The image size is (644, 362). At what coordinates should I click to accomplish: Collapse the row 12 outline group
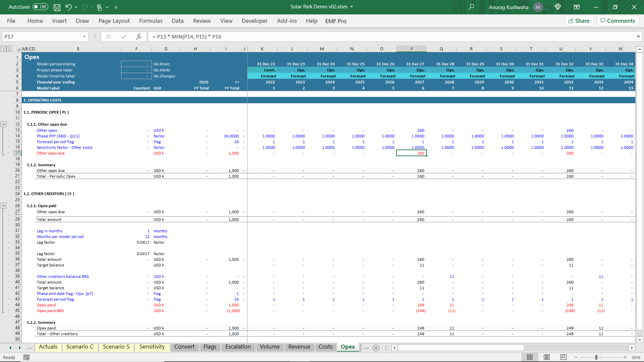click(4, 124)
